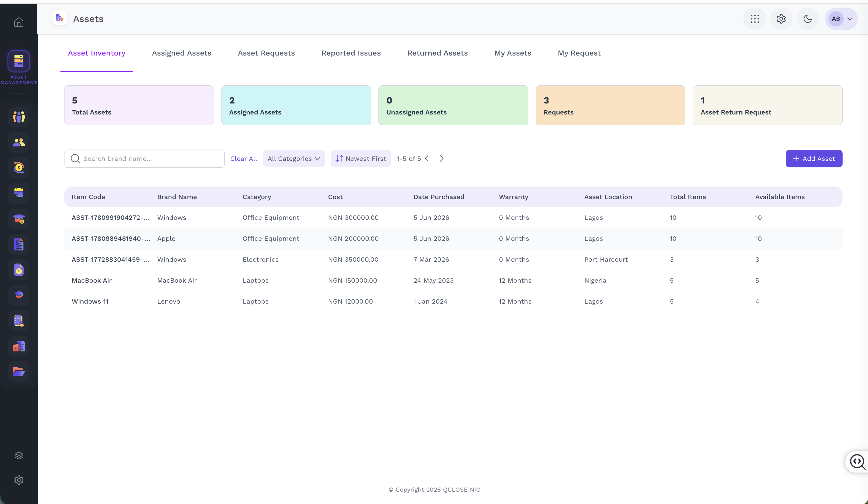Image resolution: width=868 pixels, height=504 pixels.
Task: Switch to the Assigned Assets tab
Action: tap(182, 53)
